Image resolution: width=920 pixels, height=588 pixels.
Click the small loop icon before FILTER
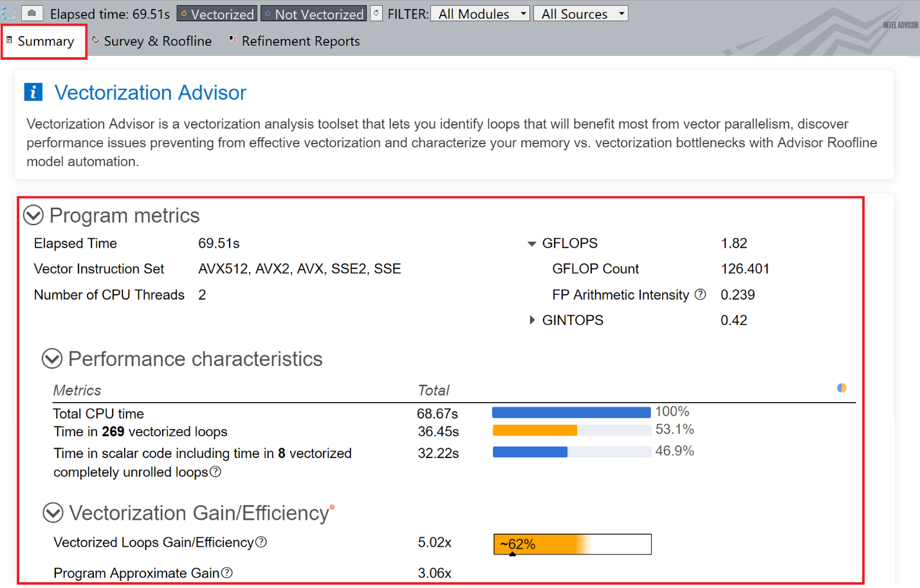pos(376,13)
